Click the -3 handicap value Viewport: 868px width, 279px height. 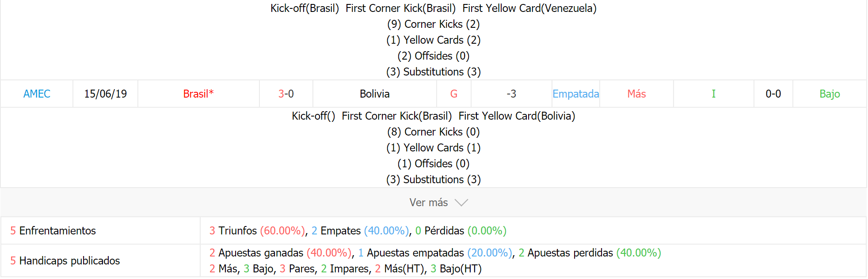[x=511, y=94]
